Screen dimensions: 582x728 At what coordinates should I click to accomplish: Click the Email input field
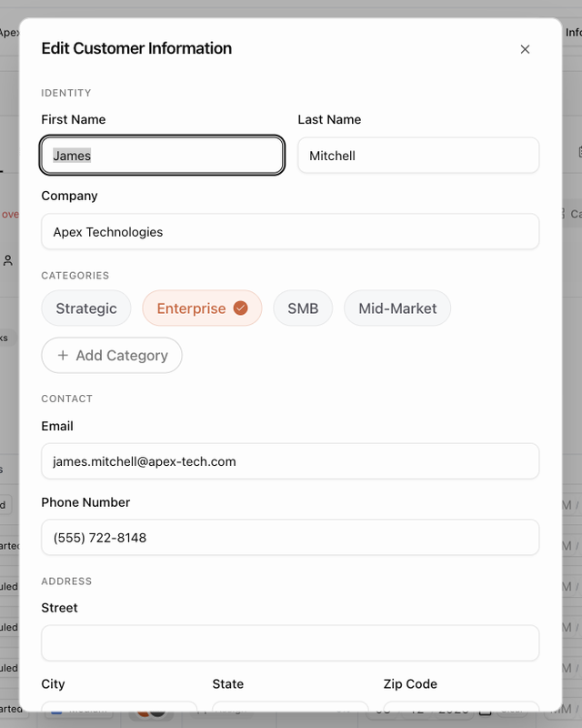tap(290, 461)
